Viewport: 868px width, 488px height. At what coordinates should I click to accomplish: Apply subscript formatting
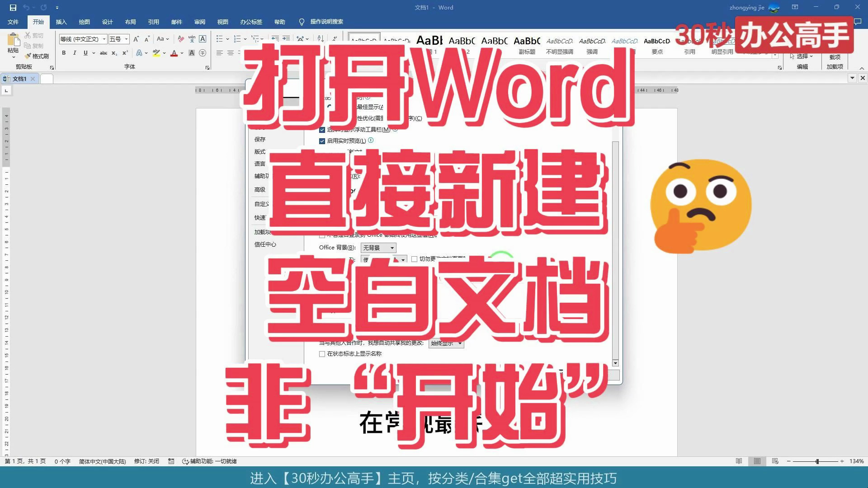(x=114, y=53)
